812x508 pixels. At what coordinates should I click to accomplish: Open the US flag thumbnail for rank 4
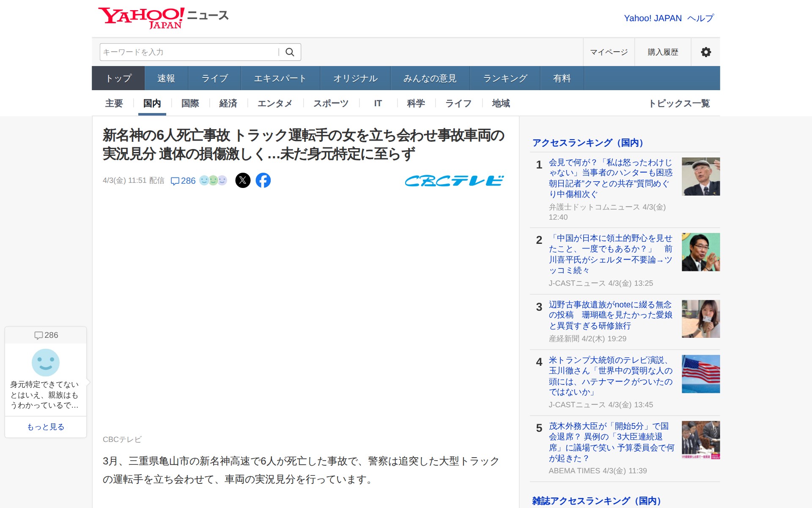pyautogui.click(x=700, y=374)
